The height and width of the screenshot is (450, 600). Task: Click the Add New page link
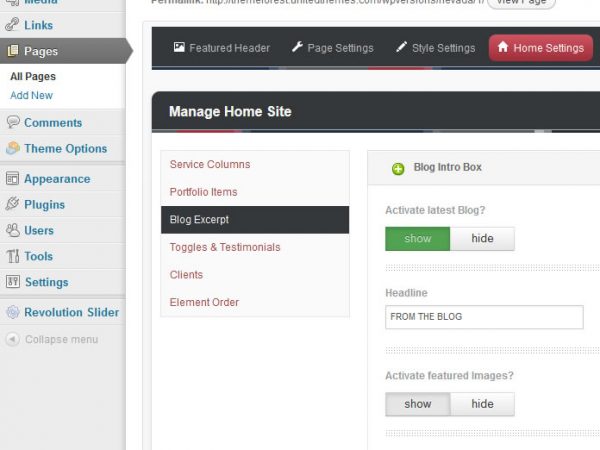(31, 96)
